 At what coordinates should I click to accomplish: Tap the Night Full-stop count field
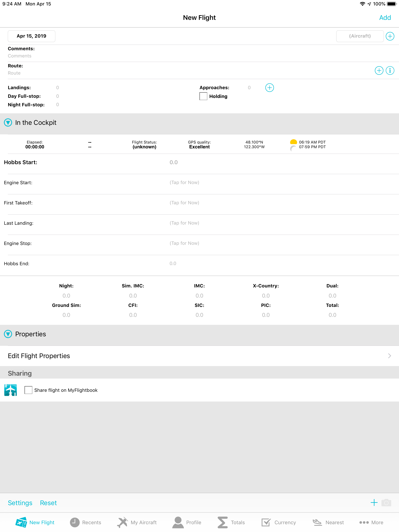coord(57,104)
